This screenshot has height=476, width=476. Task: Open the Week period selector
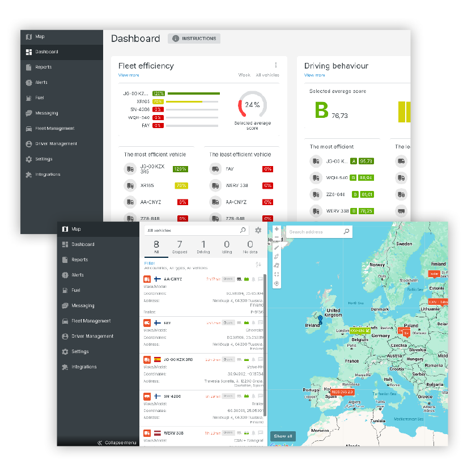click(x=244, y=75)
